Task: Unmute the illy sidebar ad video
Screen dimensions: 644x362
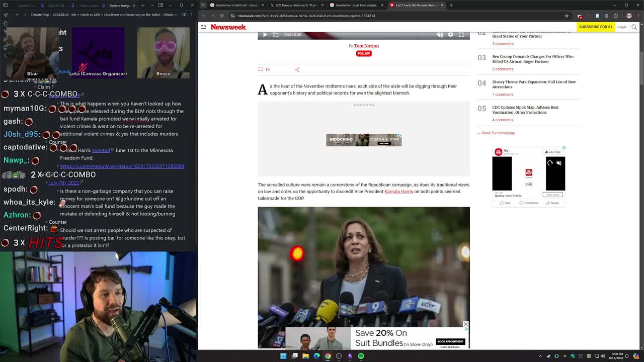Action: pos(558,163)
